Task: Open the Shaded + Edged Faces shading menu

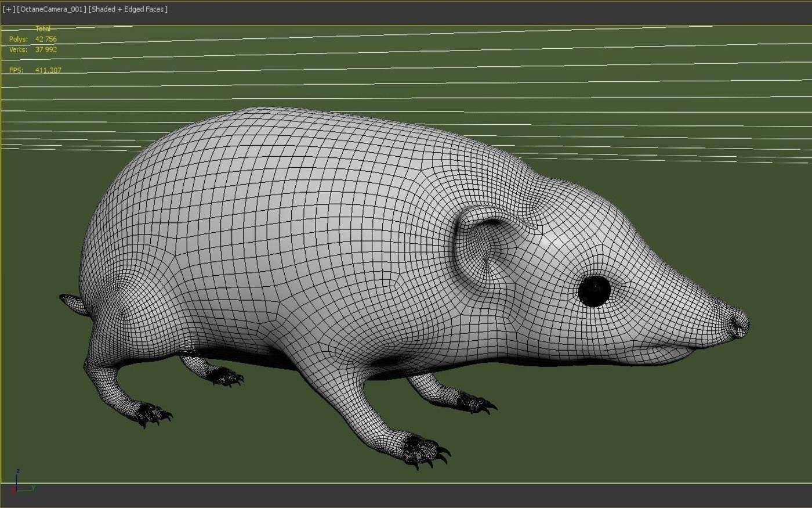Action: [128, 9]
